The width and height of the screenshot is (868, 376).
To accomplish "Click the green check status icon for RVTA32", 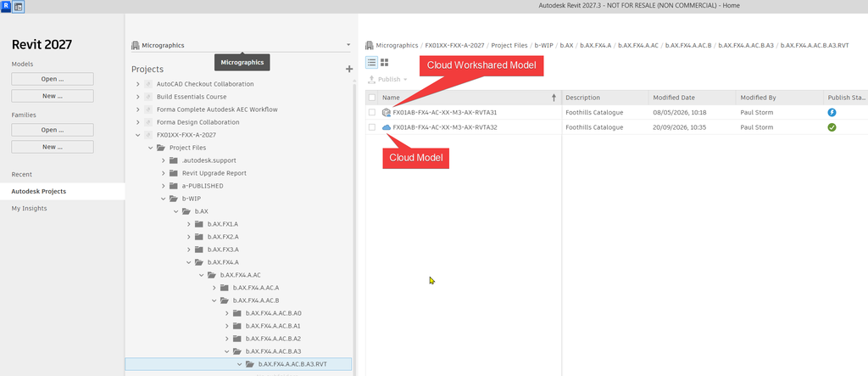I will coord(832,127).
